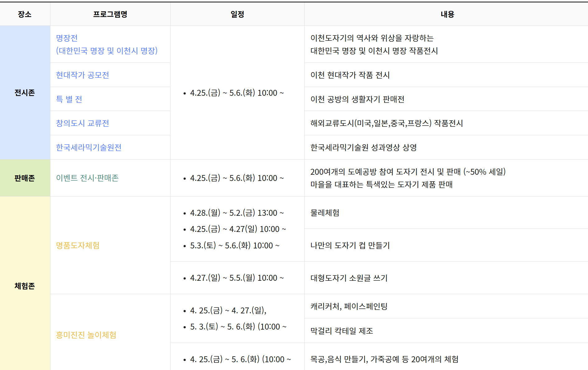The height and width of the screenshot is (370, 588).
Task: Click description 한국세라믹기술원 성과영상 상영
Action: (364, 147)
